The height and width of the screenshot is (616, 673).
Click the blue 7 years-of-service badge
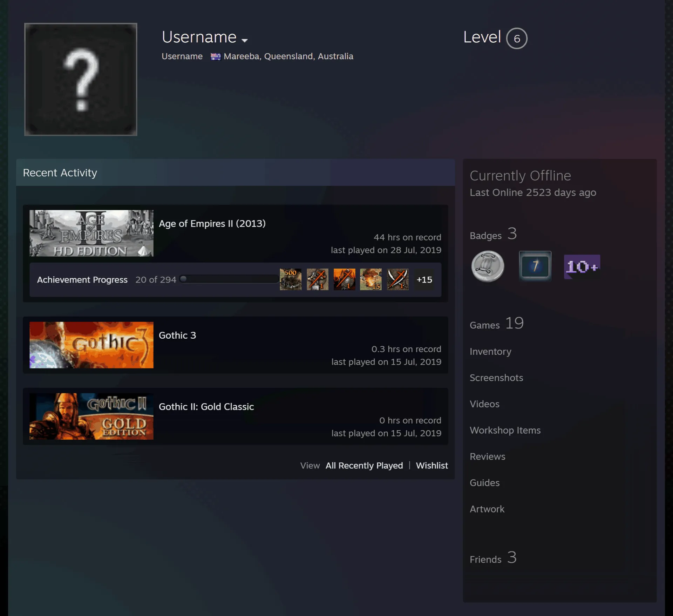535,266
